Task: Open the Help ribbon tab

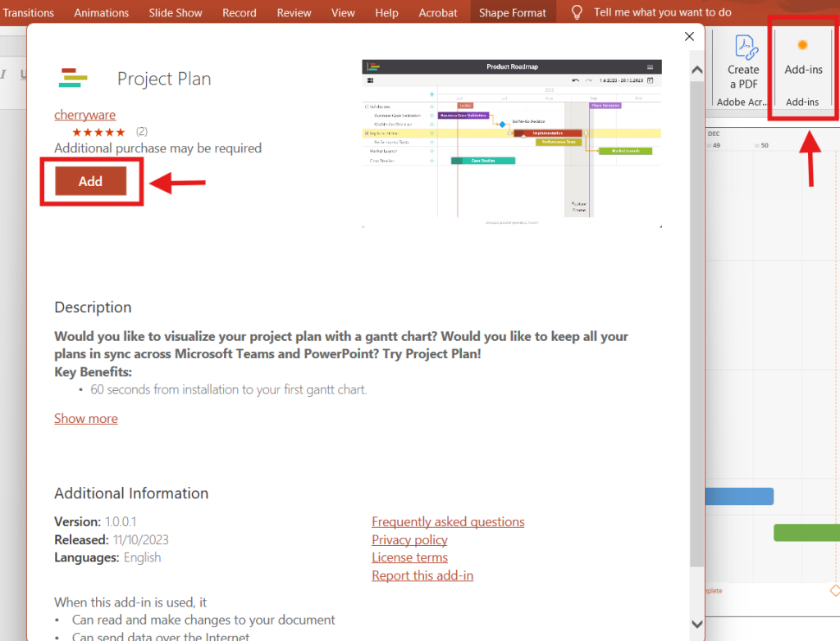Action: click(386, 12)
